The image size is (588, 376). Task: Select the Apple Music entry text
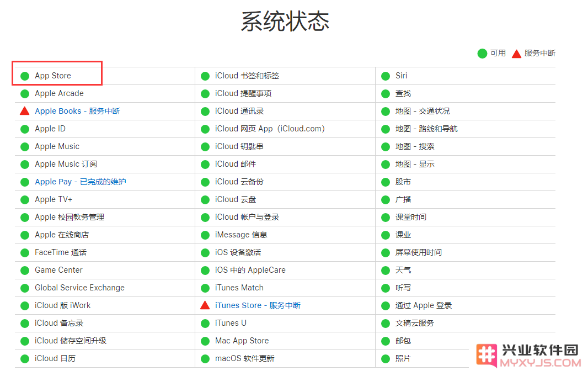[57, 146]
